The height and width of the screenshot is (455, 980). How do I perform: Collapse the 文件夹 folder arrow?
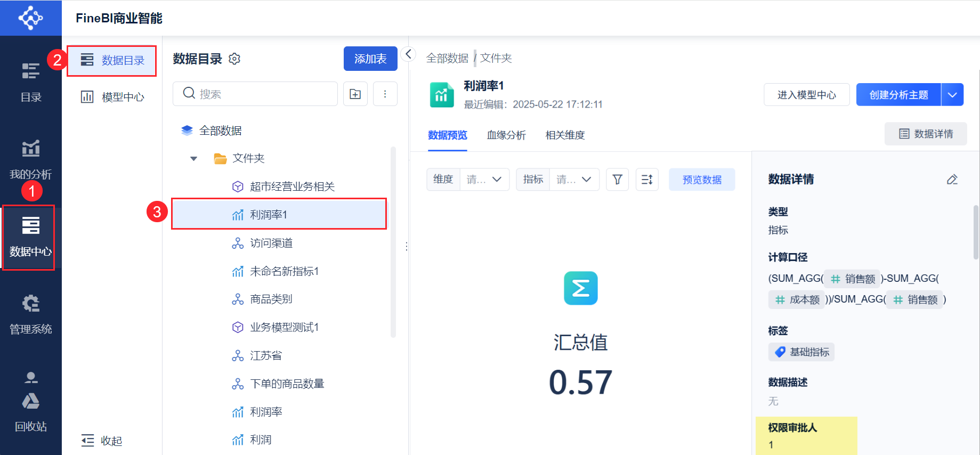coord(194,158)
